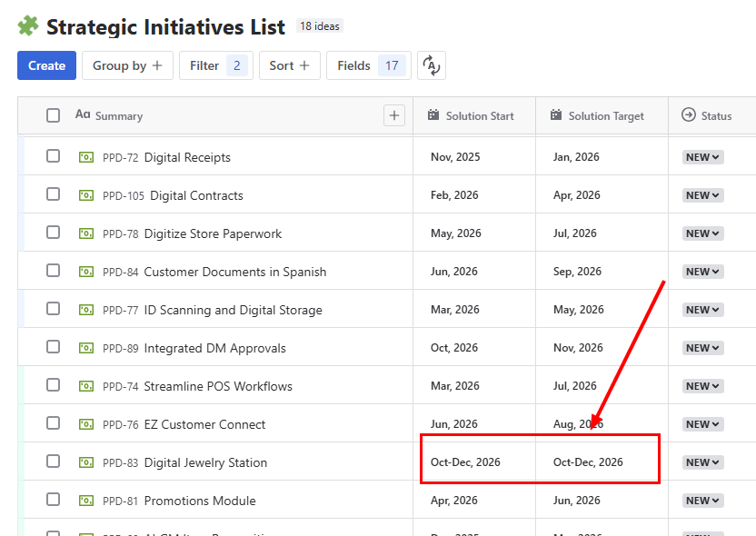The height and width of the screenshot is (536, 756).
Task: Toggle the select-all checkbox in header row
Action: pos(54,115)
